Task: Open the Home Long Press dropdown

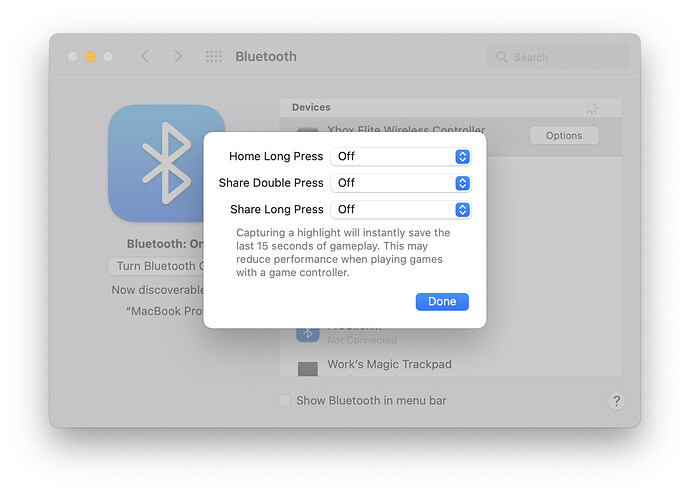Action: point(400,156)
